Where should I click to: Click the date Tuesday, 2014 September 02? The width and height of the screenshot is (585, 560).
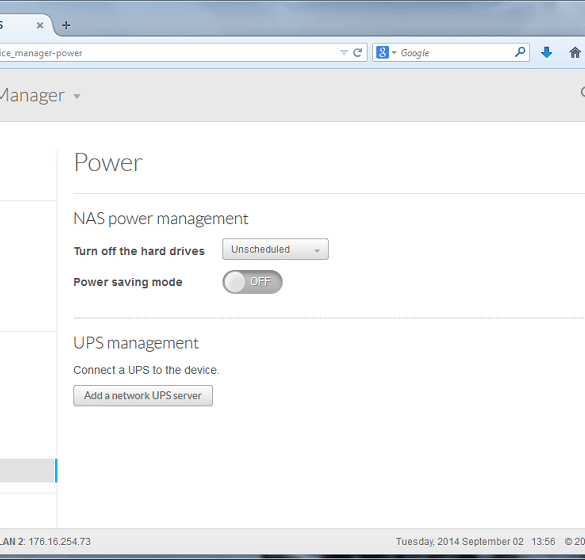pyautogui.click(x=460, y=542)
